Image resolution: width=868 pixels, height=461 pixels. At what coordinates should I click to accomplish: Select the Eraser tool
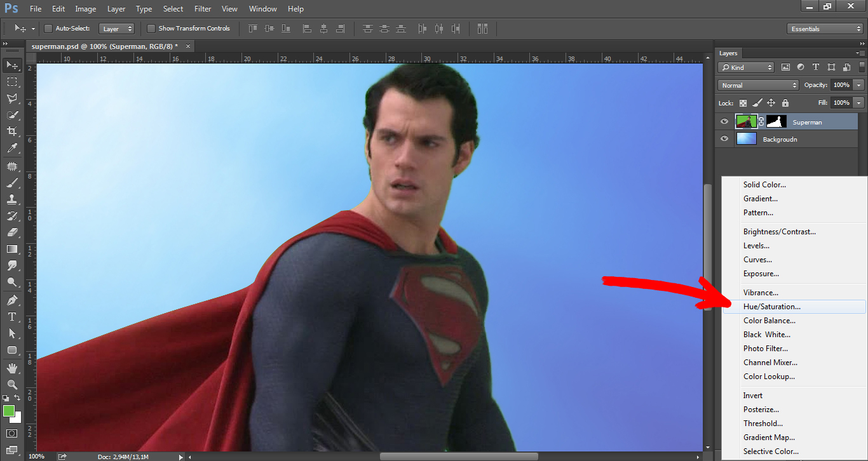pos(11,232)
